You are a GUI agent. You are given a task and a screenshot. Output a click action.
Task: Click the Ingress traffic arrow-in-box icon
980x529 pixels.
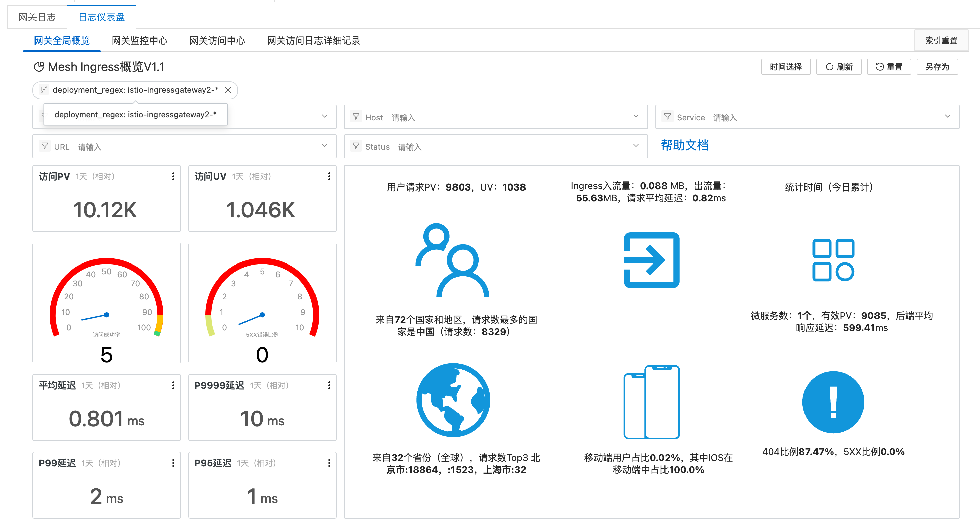(651, 260)
